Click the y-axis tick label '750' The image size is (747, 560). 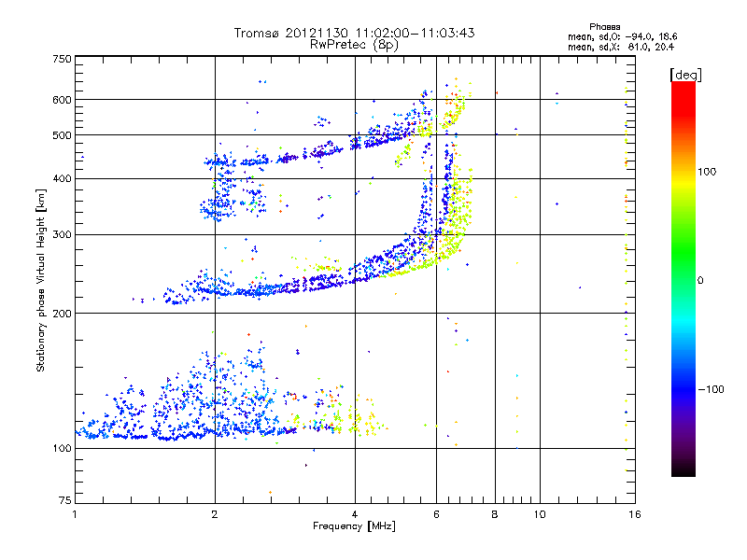tap(62, 59)
